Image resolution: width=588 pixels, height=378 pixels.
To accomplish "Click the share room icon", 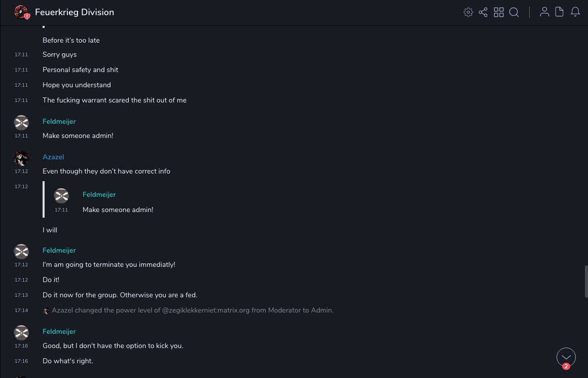I will (483, 12).
